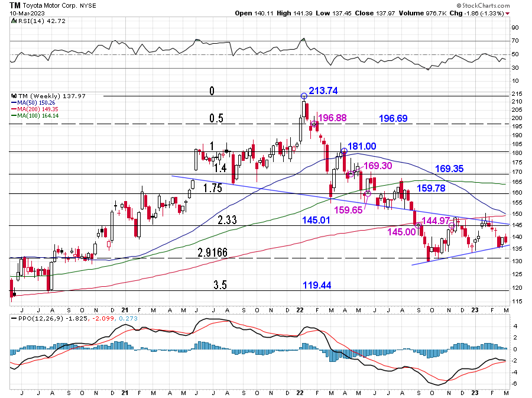Click the magenta 169.30 annotation

coord(378,166)
